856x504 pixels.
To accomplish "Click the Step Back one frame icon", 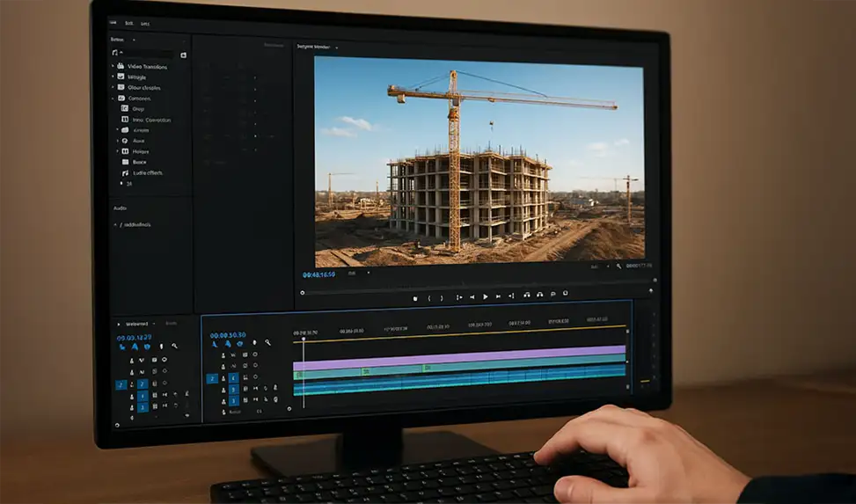I will 472,297.
